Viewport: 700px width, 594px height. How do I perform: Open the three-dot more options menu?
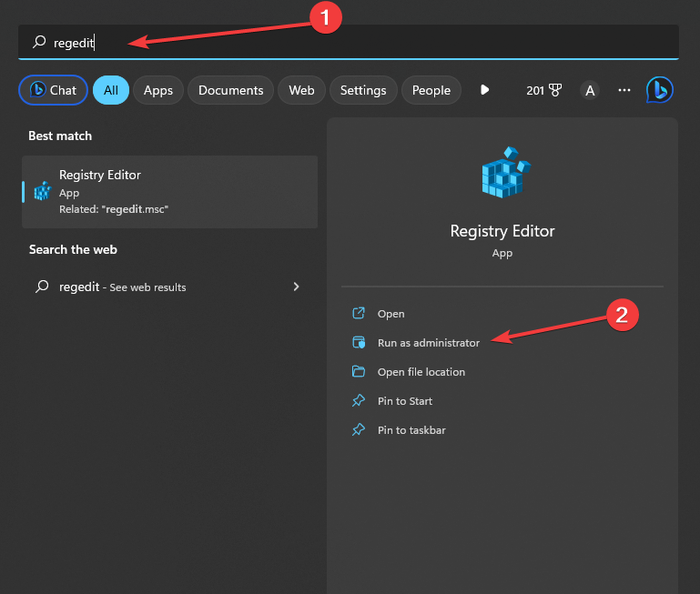[624, 90]
